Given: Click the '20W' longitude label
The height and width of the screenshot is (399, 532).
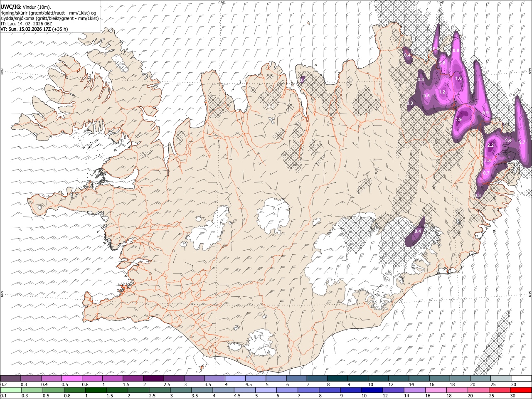Looking at the screenshot, I should click(x=221, y=2).
